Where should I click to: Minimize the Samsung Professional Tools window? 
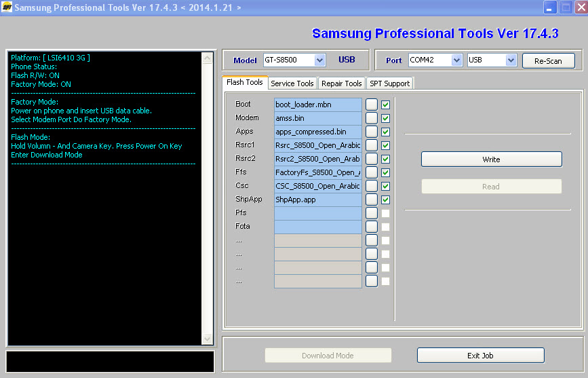[550, 7]
